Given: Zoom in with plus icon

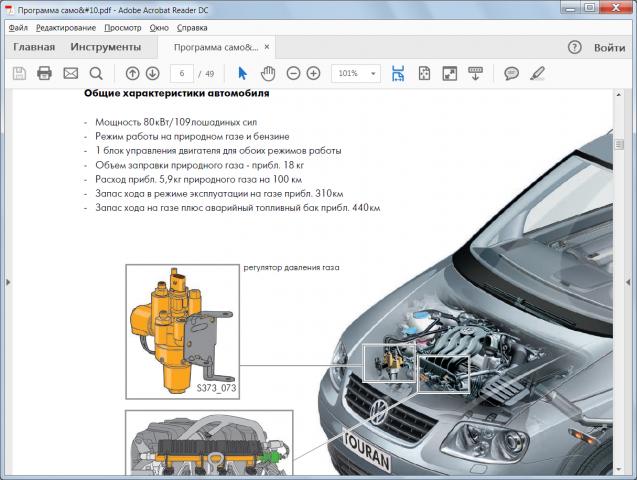Looking at the screenshot, I should coord(313,74).
